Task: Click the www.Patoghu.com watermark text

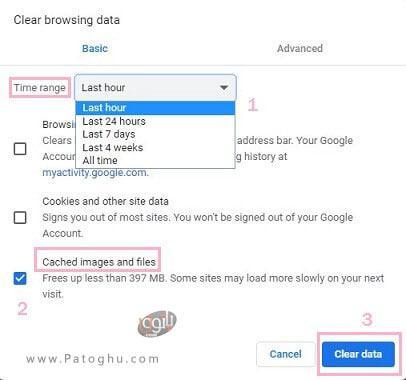Action: click(93, 359)
